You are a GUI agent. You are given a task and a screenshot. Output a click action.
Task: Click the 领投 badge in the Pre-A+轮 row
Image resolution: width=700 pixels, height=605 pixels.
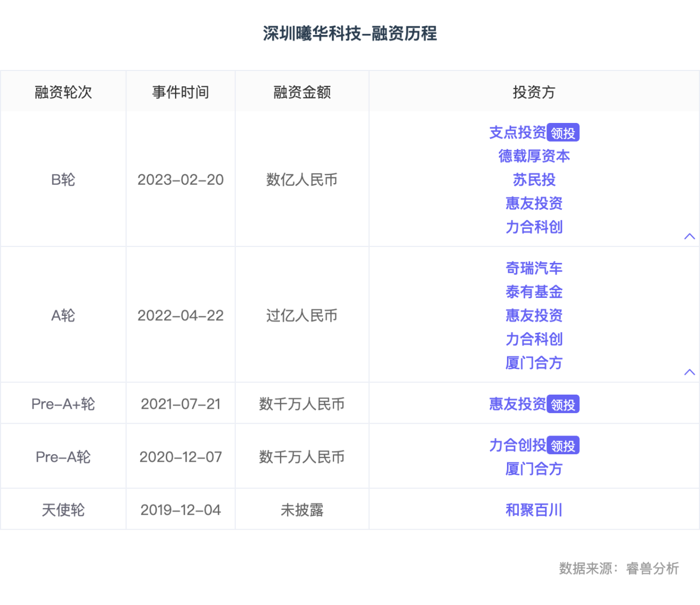tap(563, 404)
